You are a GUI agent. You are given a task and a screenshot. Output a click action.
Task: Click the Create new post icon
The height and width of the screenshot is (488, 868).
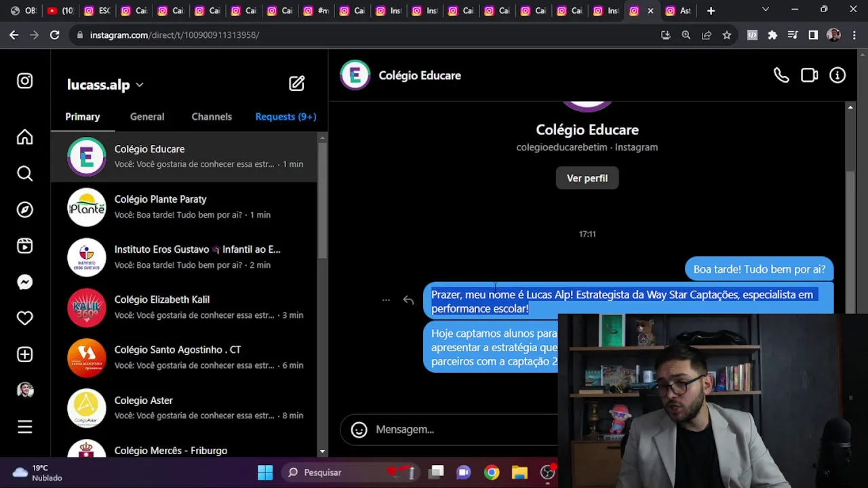(25, 354)
